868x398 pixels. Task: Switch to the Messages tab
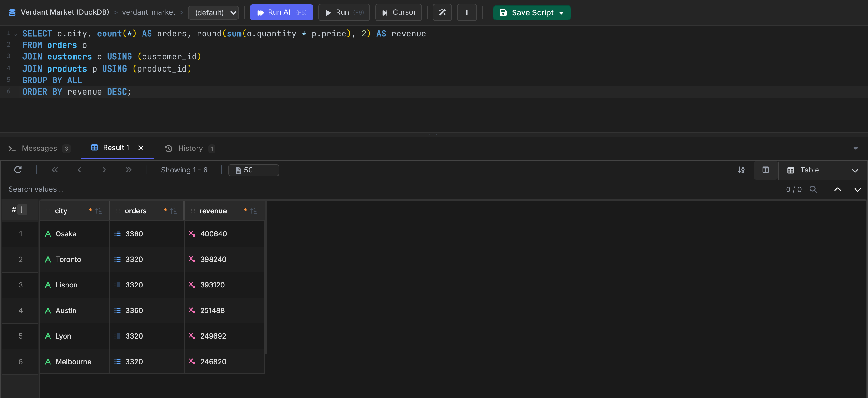pos(39,148)
